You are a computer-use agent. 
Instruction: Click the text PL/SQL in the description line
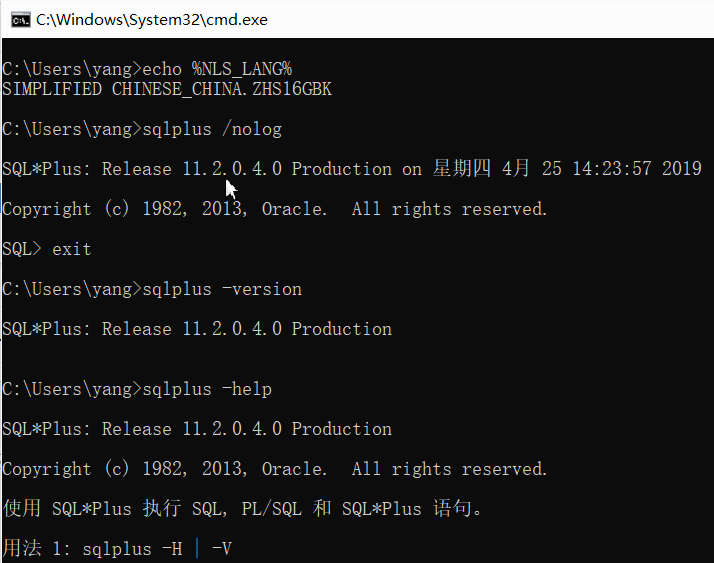coord(271,509)
